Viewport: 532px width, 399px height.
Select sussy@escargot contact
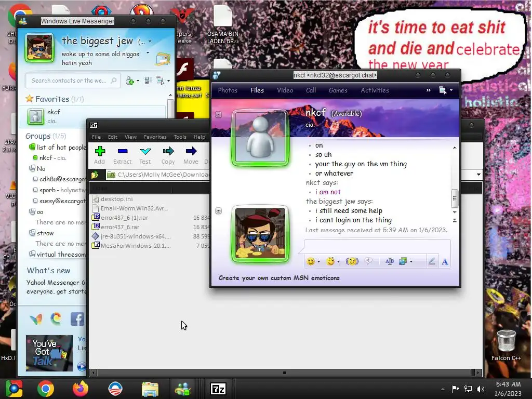pos(60,201)
